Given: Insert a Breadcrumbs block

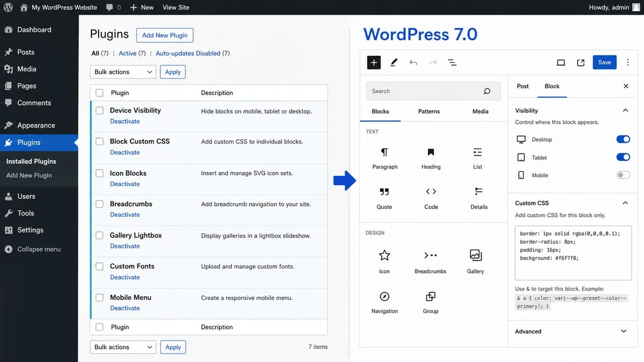Looking at the screenshot, I should pos(430,262).
